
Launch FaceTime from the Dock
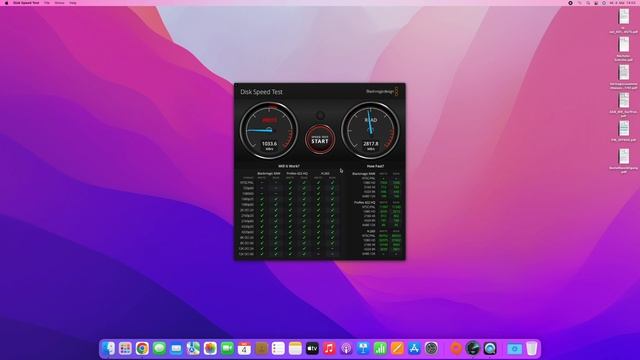227,348
